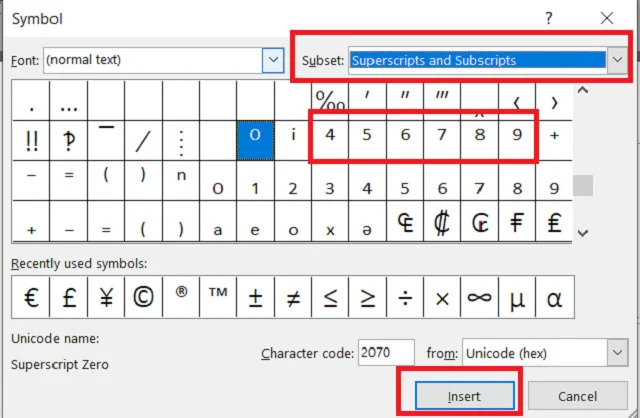Pick the alpha α recently used symbol
Image resolution: width=640 pixels, height=418 pixels.
[555, 297]
